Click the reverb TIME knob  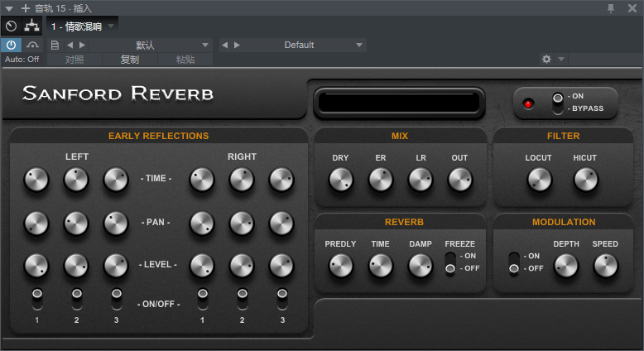point(381,266)
